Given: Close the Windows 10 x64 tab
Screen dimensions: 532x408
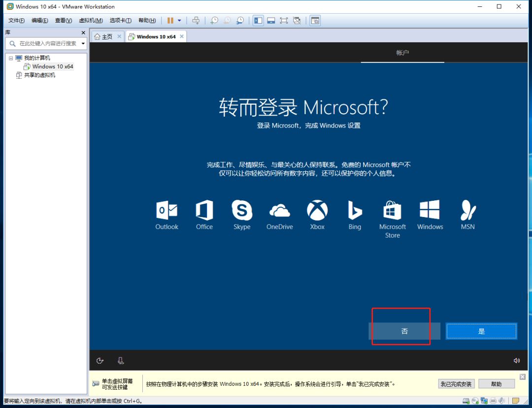Looking at the screenshot, I should (182, 36).
